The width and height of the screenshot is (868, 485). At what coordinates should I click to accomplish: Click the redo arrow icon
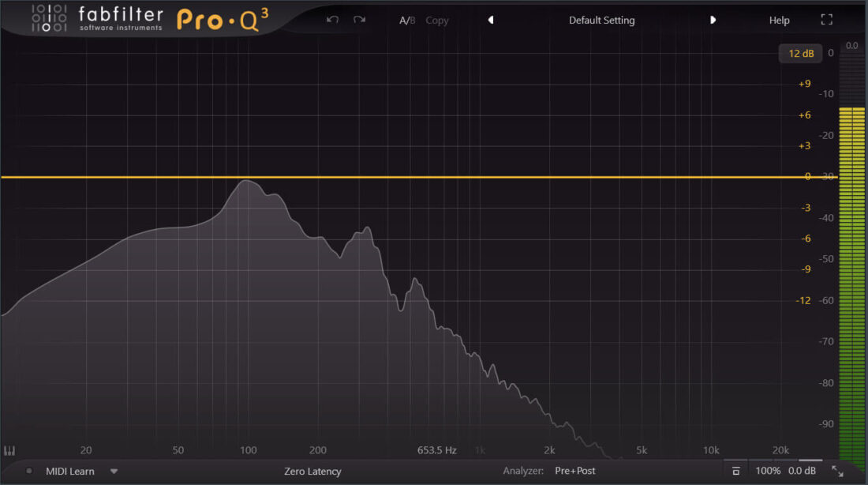[359, 20]
